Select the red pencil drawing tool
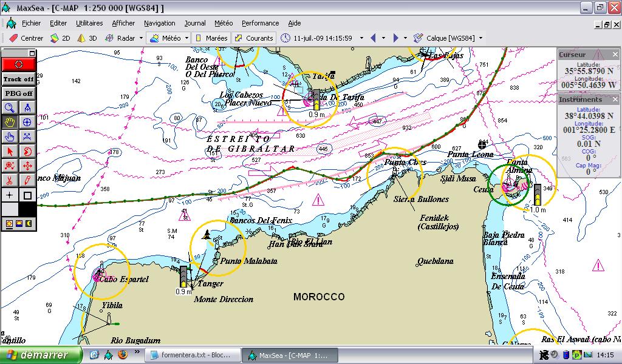This screenshot has width=622, height=364. (27, 180)
